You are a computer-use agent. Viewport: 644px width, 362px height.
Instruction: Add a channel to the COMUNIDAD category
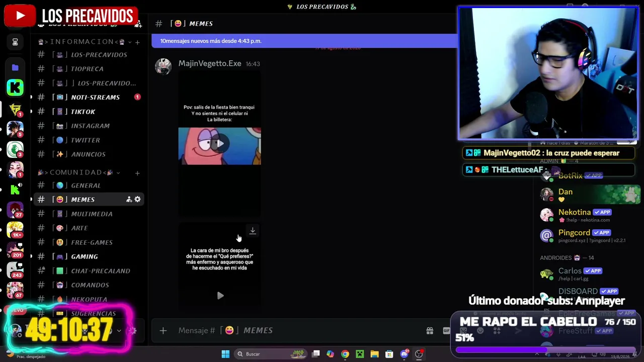[137, 173]
